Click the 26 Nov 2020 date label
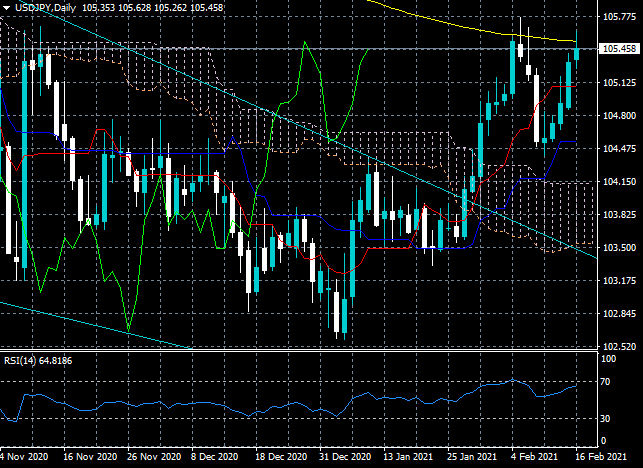This screenshot has height=468, width=643. tap(154, 457)
